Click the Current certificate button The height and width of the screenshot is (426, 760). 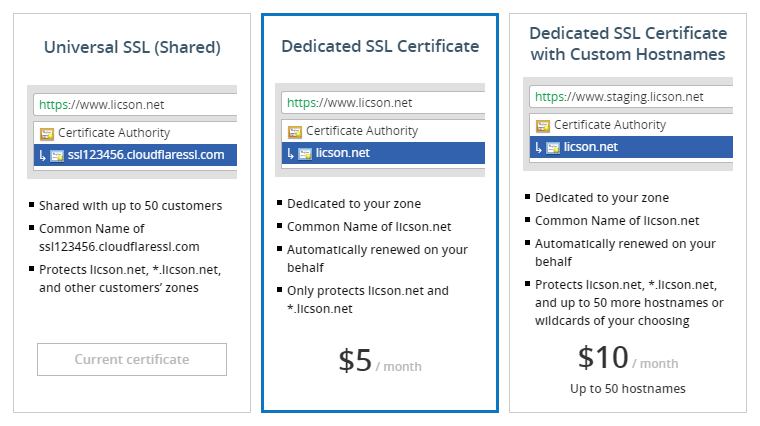pyautogui.click(x=132, y=360)
